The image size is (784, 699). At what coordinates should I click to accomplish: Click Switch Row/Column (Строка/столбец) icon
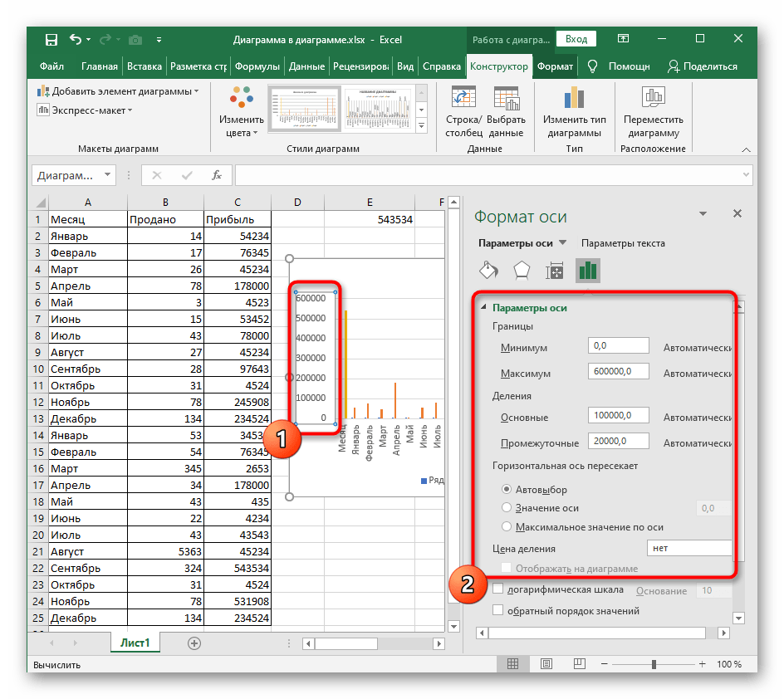pyautogui.click(x=463, y=100)
